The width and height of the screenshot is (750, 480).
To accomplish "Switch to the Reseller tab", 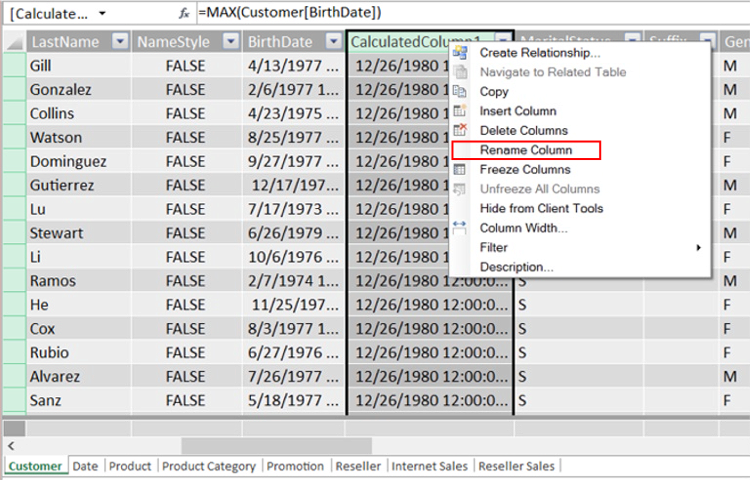I will coord(358,466).
